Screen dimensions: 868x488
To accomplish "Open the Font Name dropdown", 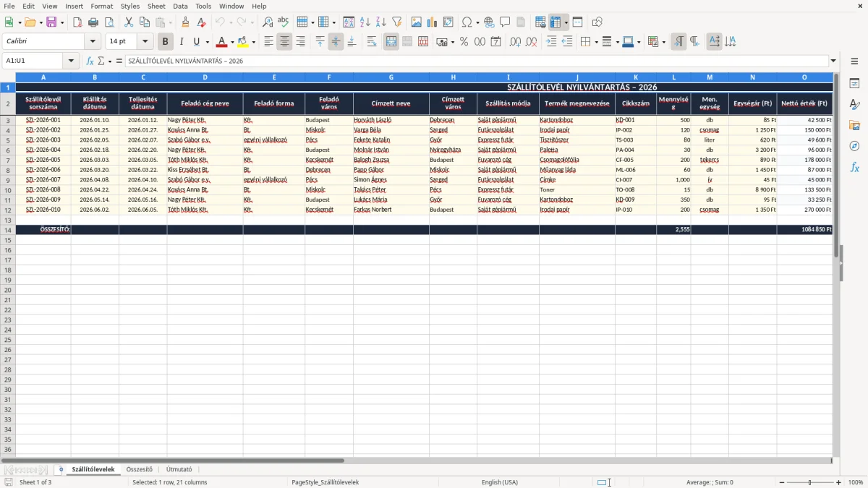I will click(x=93, y=42).
